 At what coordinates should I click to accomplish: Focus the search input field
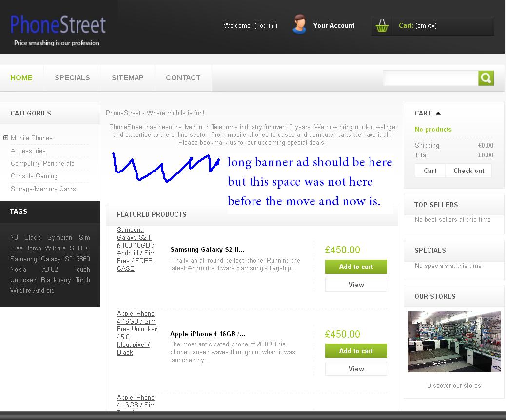[430, 78]
